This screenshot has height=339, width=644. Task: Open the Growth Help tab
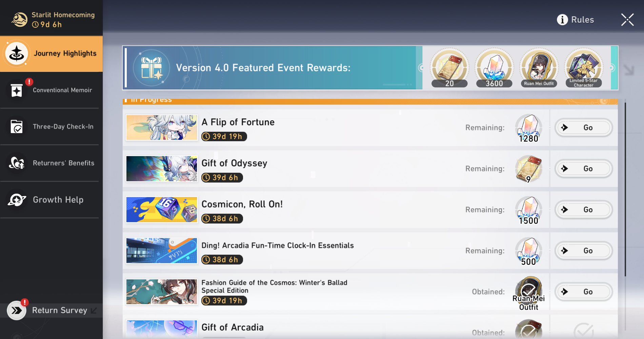pyautogui.click(x=51, y=200)
